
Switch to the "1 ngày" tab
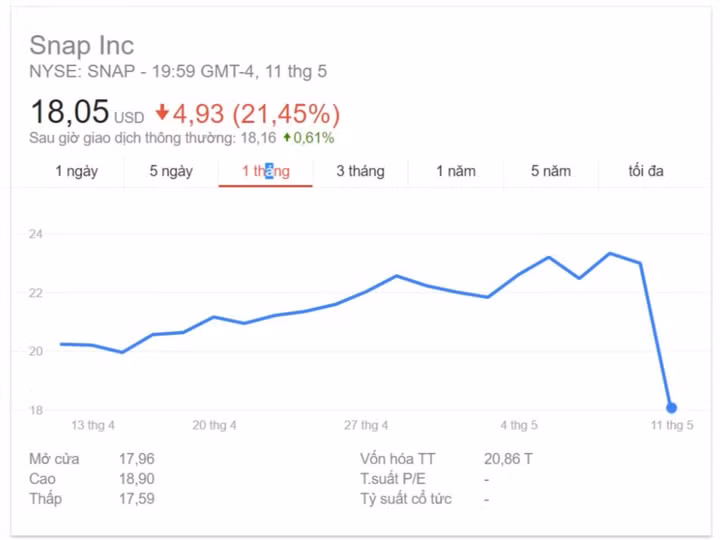(x=76, y=171)
